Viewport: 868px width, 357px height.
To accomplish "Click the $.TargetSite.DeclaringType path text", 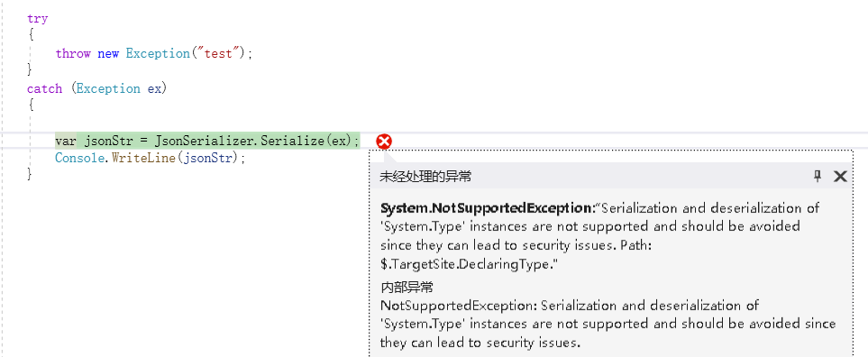I will pyautogui.click(x=469, y=264).
